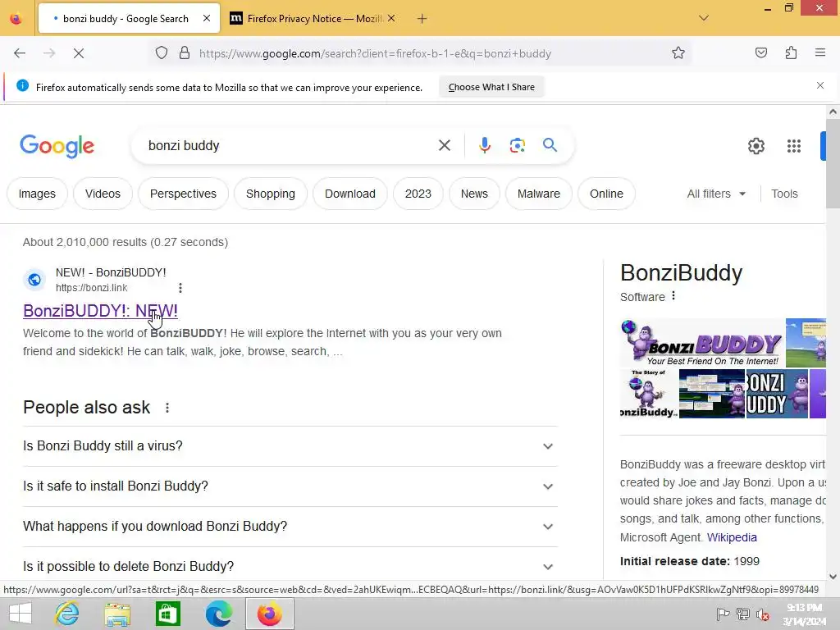The width and height of the screenshot is (840, 630).
Task: Open bonzi.link result options menu
Action: [180, 288]
